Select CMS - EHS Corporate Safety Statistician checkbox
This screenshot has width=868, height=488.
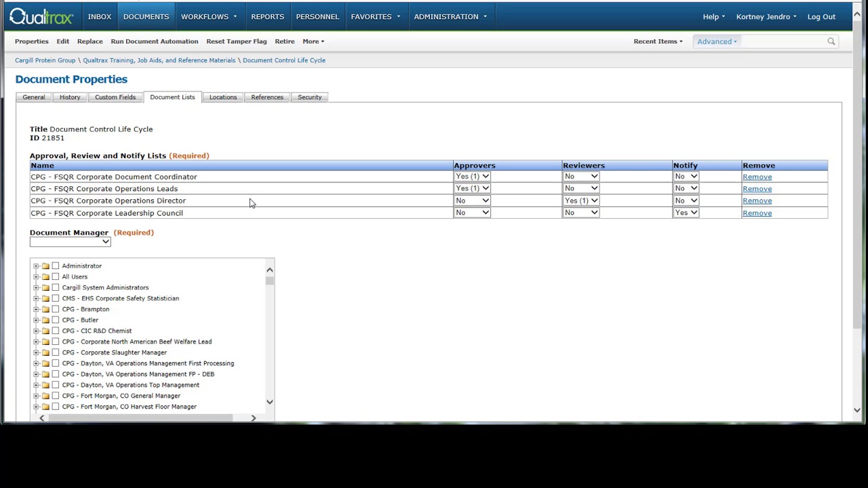56,298
